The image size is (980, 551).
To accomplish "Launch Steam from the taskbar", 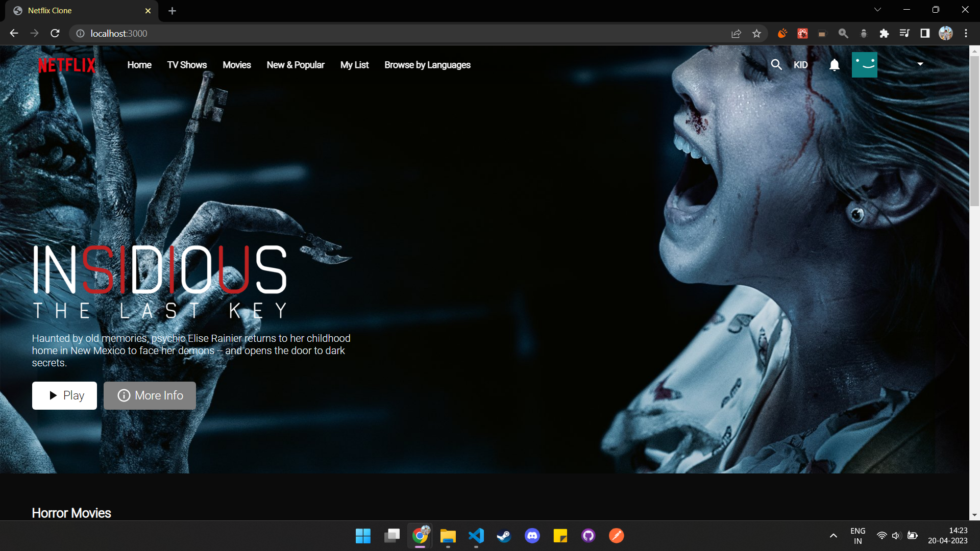I will tap(504, 536).
